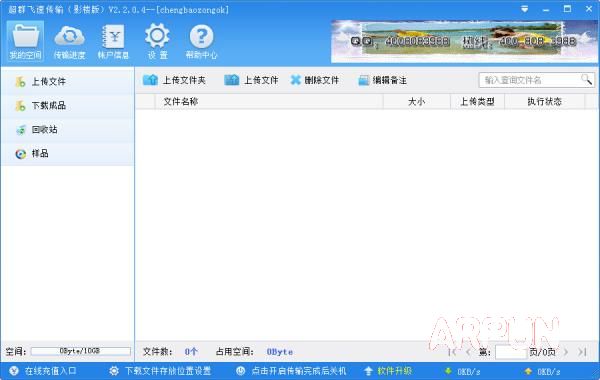Go to the previous page arrow

468,352
